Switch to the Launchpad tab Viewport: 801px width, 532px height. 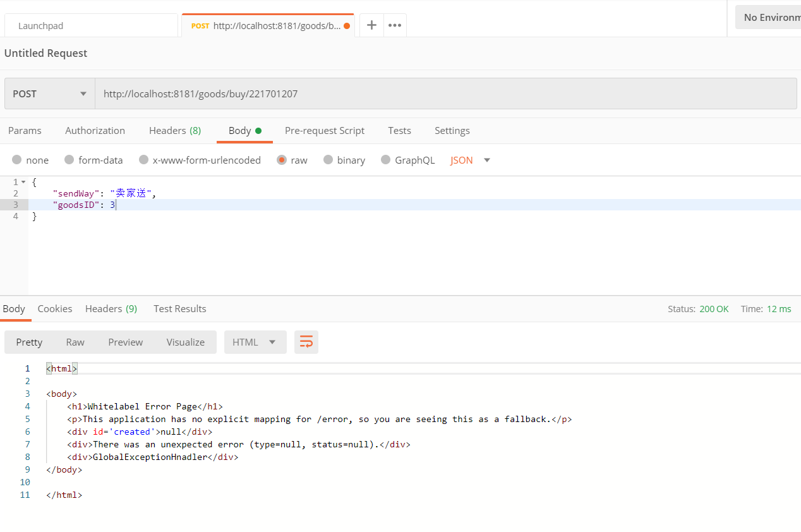(91, 26)
